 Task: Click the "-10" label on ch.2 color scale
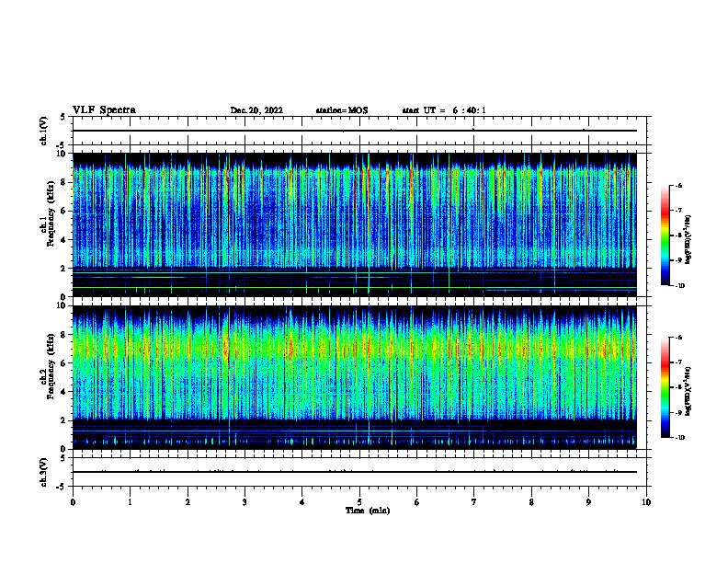[679, 437]
